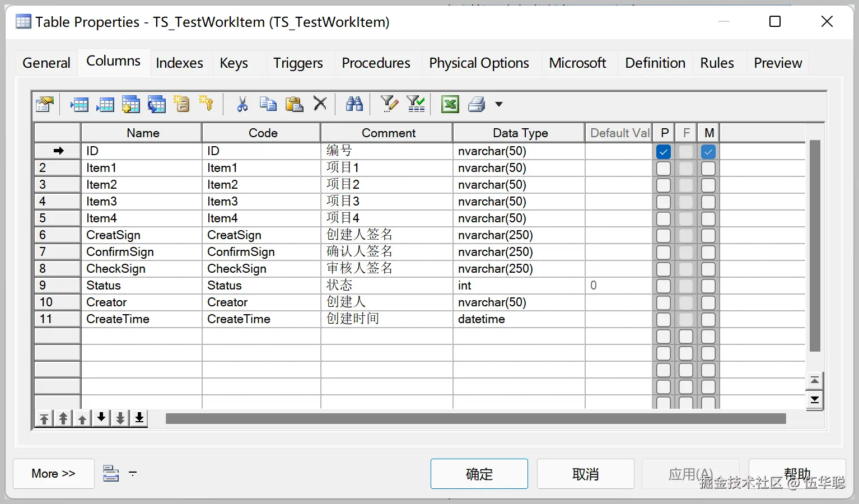
Task: Open the Definition tab
Action: pyautogui.click(x=655, y=63)
